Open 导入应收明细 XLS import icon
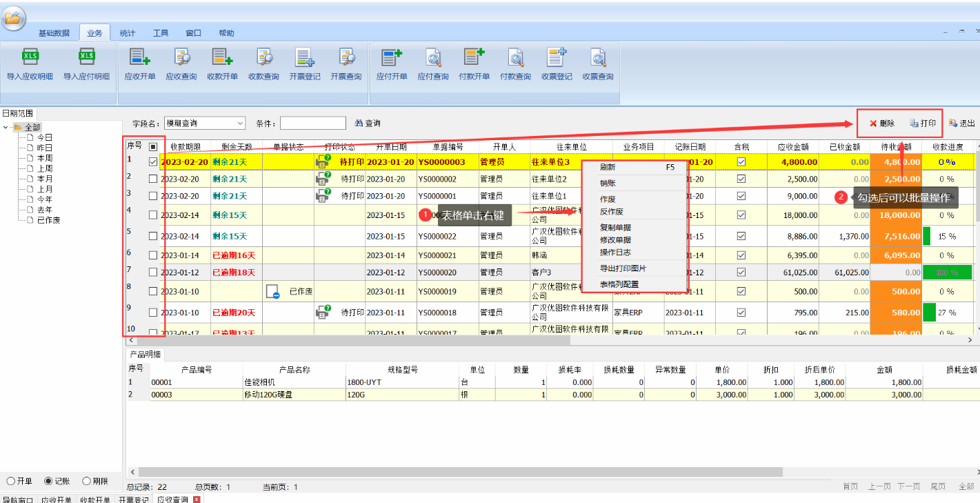980x503 pixels. click(x=30, y=57)
